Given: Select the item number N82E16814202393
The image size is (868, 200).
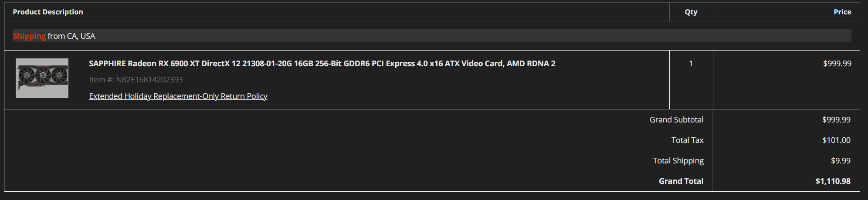Looking at the screenshot, I should coord(149,80).
